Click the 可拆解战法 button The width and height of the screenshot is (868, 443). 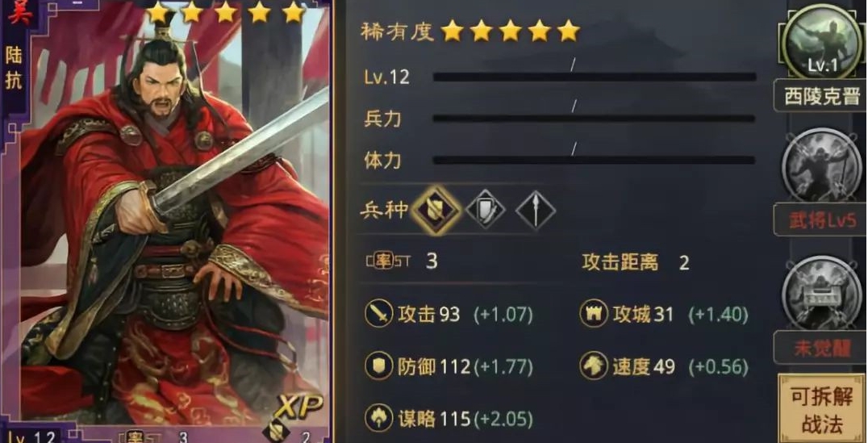pos(822,410)
